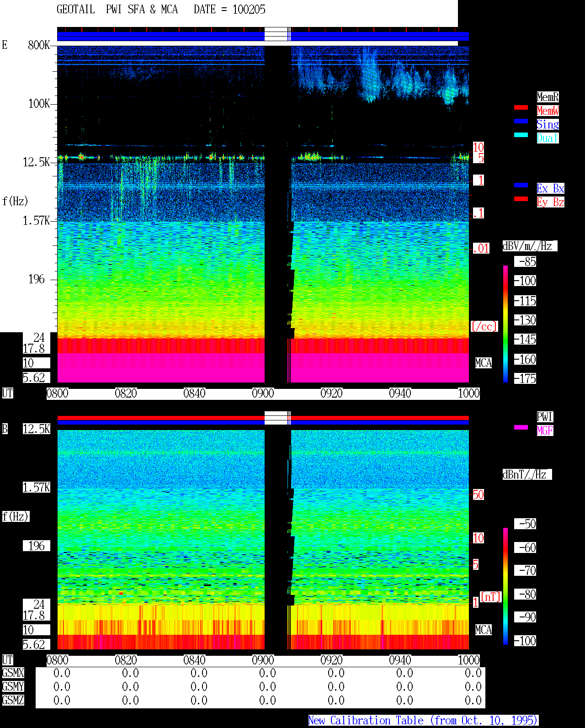
Task: Click the blue Ex Bx legend swatch
Action: point(521,185)
